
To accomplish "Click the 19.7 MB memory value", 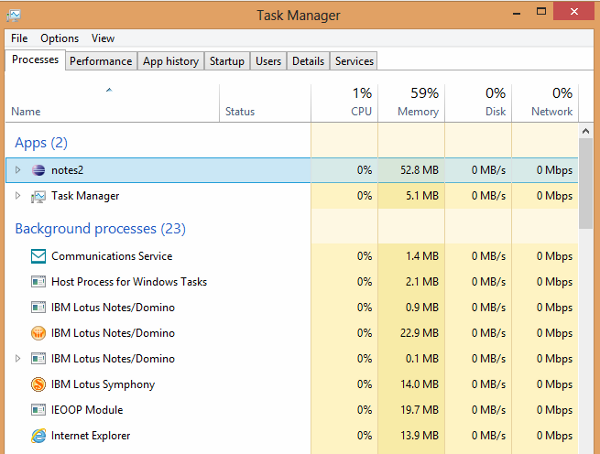I will pos(419,410).
